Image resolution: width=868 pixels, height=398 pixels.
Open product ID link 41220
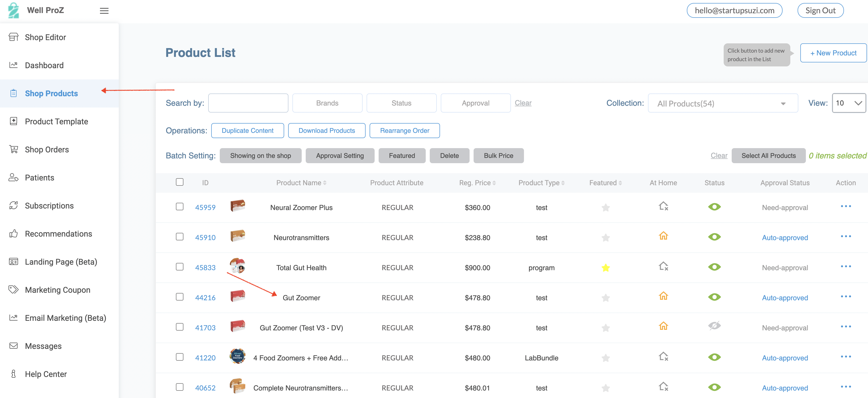(x=205, y=358)
